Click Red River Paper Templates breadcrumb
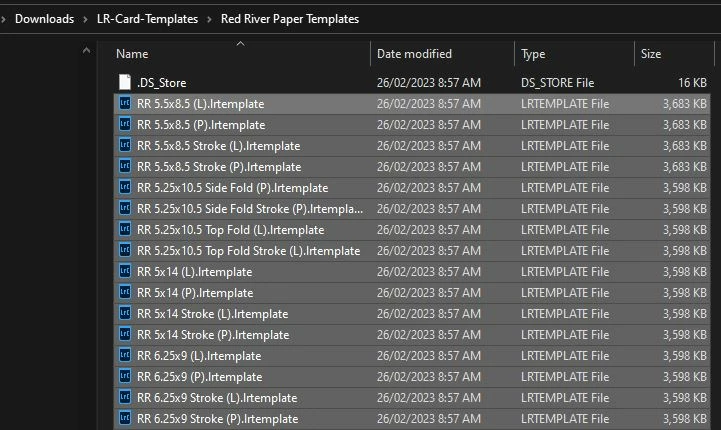This screenshot has width=721, height=430. pyautogui.click(x=290, y=19)
